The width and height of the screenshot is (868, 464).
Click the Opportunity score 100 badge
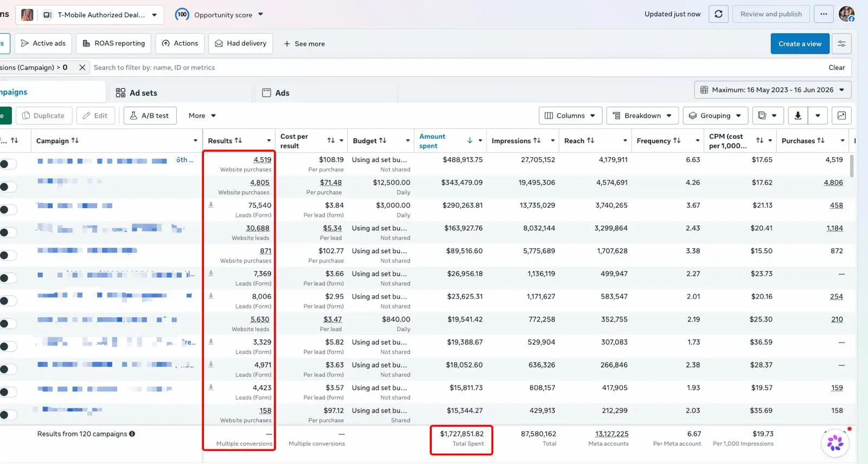pos(182,15)
